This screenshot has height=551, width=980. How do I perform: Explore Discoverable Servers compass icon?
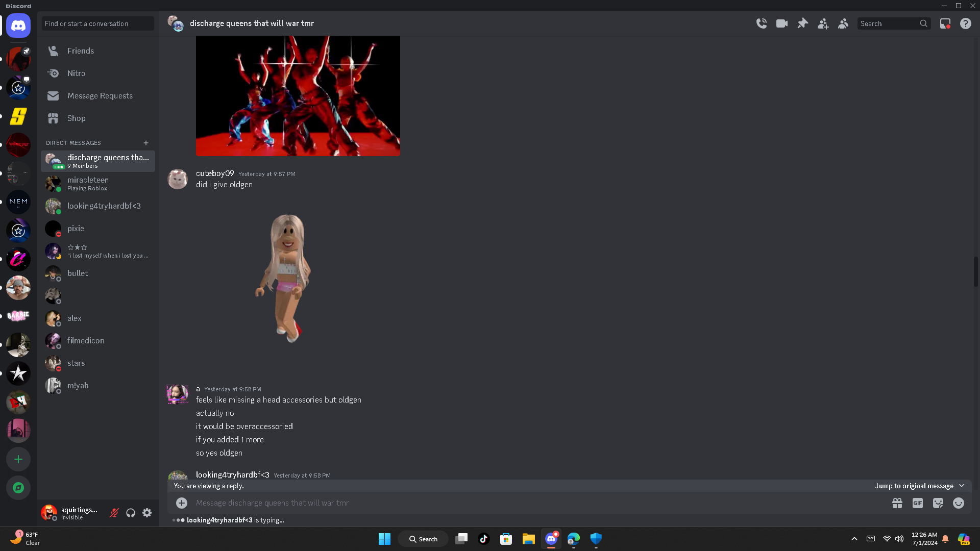(18, 488)
